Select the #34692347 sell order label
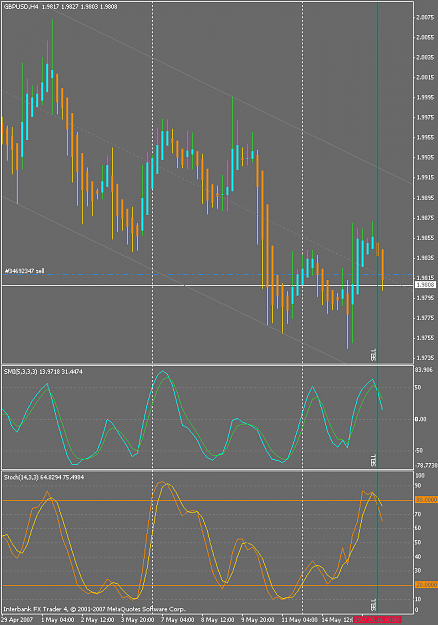This screenshot has height=625, width=438. tap(24, 271)
